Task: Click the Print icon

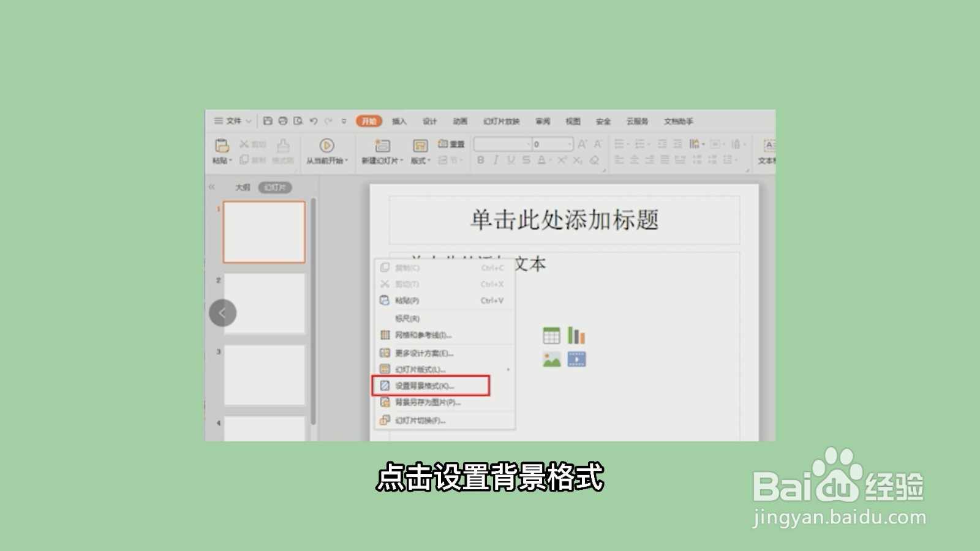Action: click(x=282, y=121)
